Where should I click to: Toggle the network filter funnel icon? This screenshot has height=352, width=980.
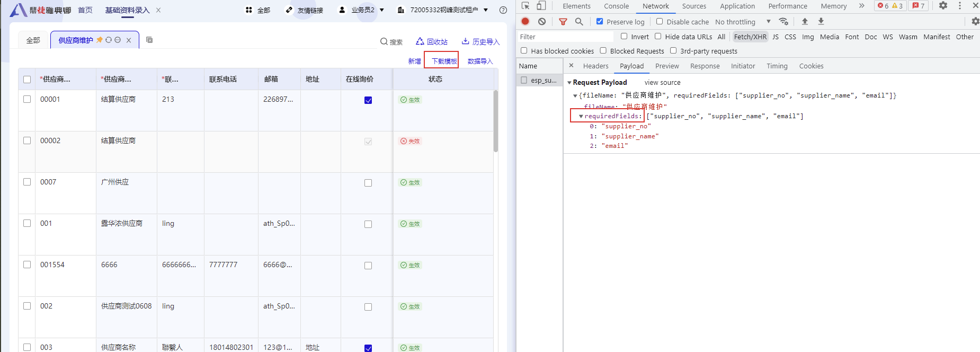[563, 22]
